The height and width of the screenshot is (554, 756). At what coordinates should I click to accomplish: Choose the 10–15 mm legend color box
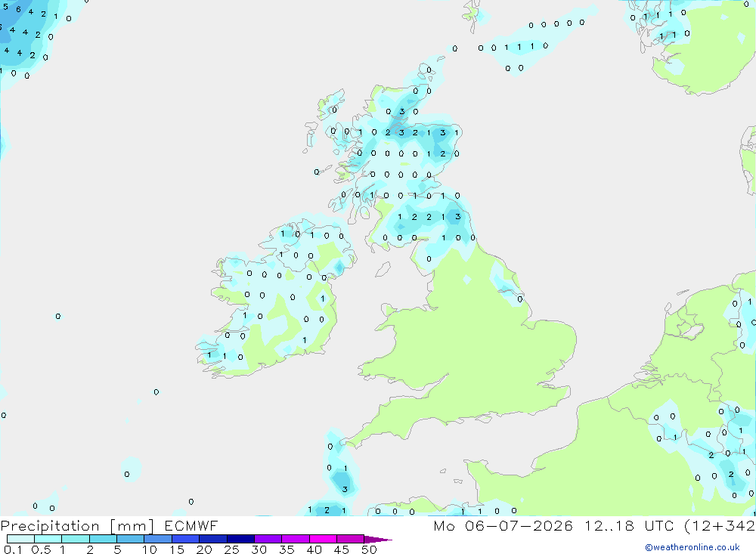158,539
